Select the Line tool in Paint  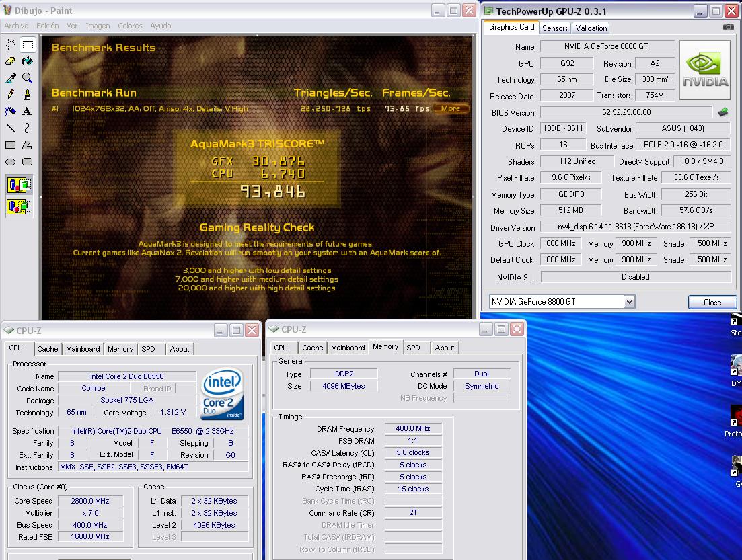pos(11,128)
